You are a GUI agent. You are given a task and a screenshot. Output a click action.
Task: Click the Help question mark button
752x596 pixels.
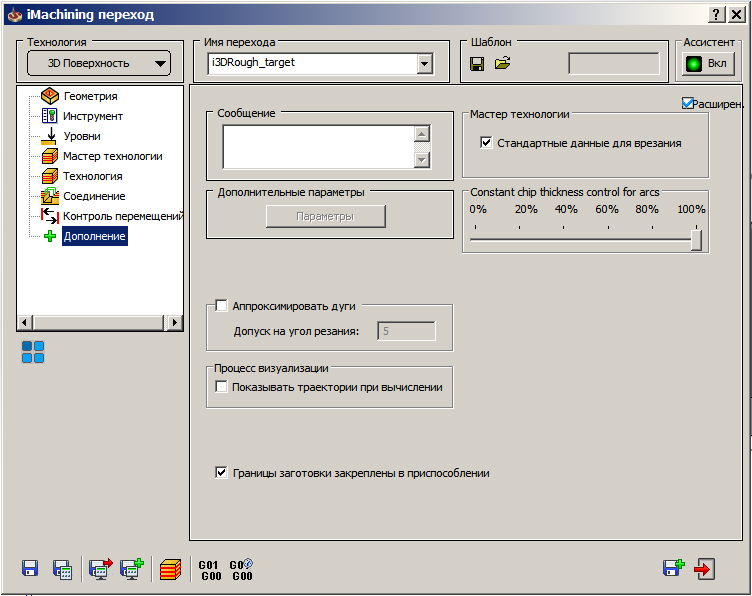(x=716, y=15)
